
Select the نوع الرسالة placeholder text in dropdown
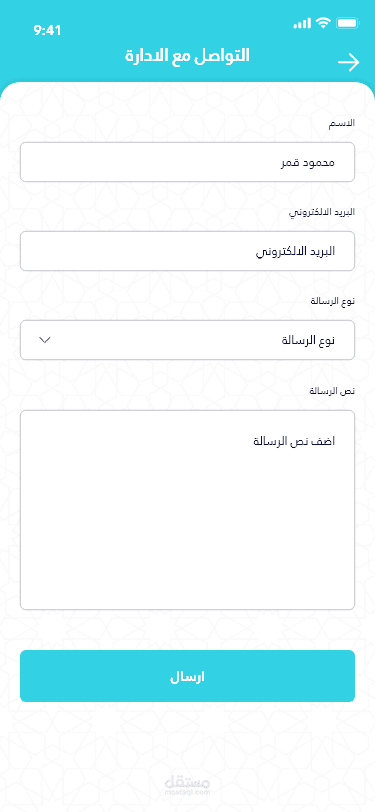[308, 340]
